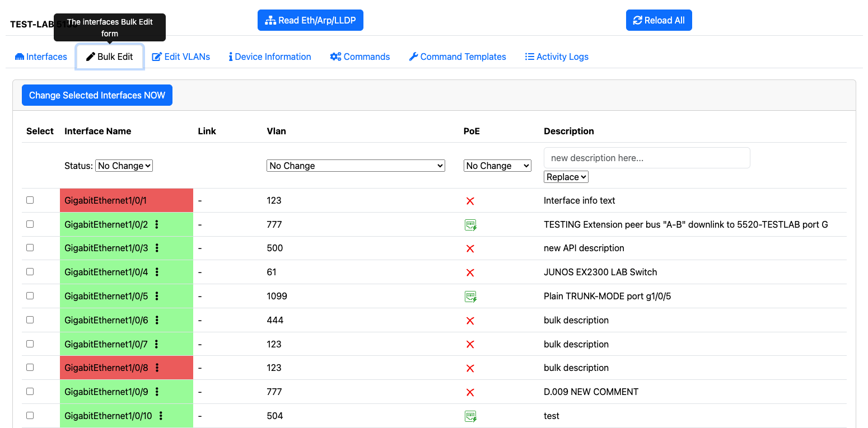Image resolution: width=868 pixels, height=428 pixels.
Task: Click the green PoE icon on GigabitEthernet1/0/10 row
Action: pos(470,416)
